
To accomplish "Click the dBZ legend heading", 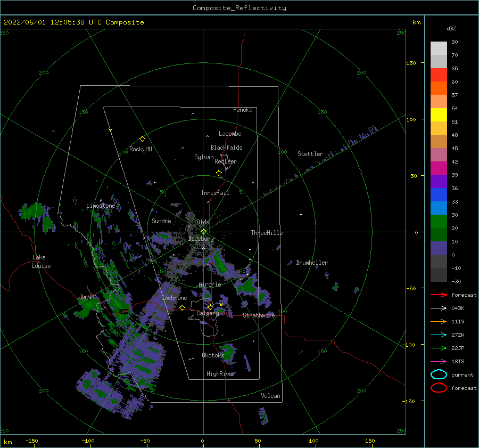I will 451,28.
